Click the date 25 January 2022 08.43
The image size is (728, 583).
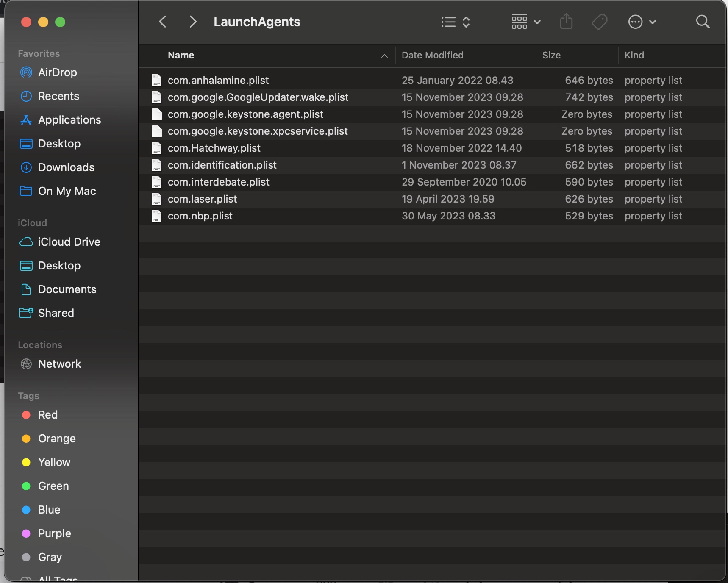458,81
